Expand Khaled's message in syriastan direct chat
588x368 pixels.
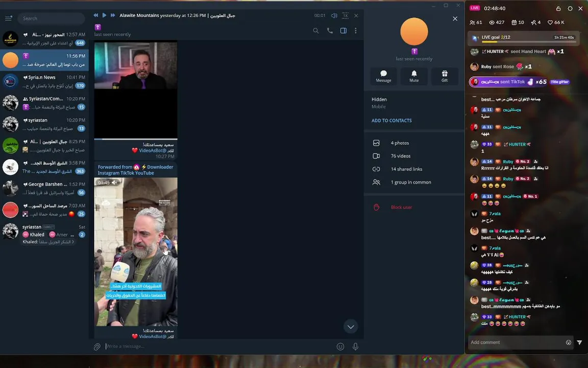point(48,242)
